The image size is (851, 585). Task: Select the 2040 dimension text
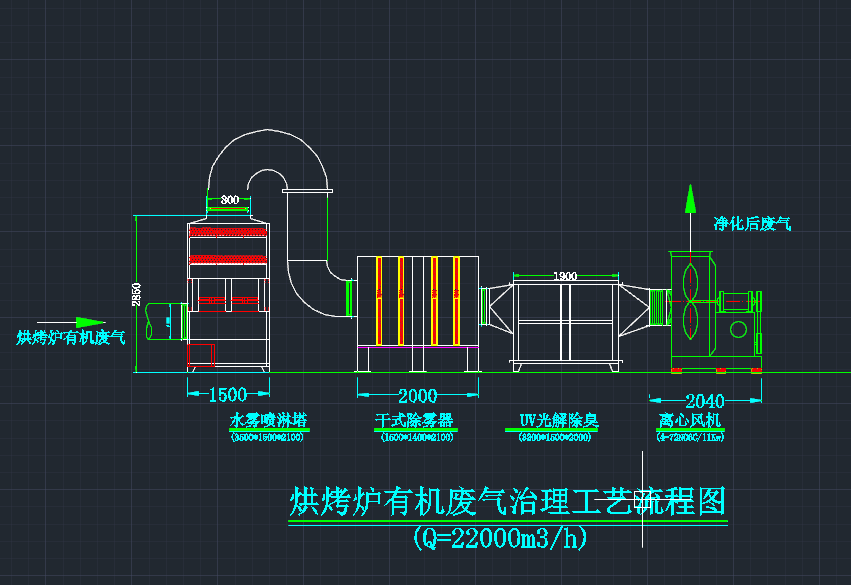pos(704,402)
